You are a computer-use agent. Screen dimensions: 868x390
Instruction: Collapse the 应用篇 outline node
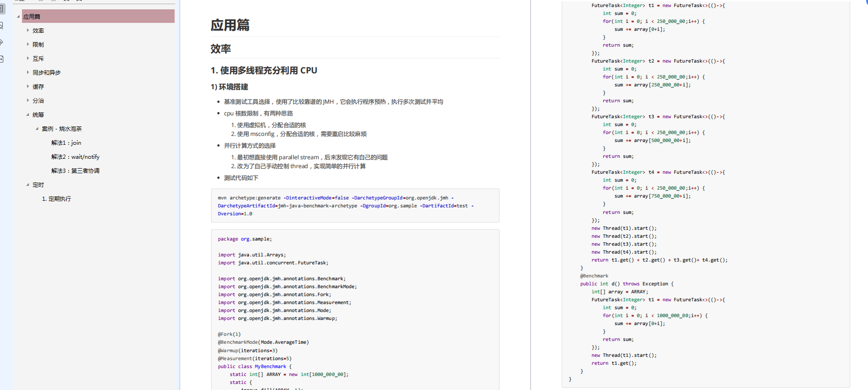tap(19, 16)
